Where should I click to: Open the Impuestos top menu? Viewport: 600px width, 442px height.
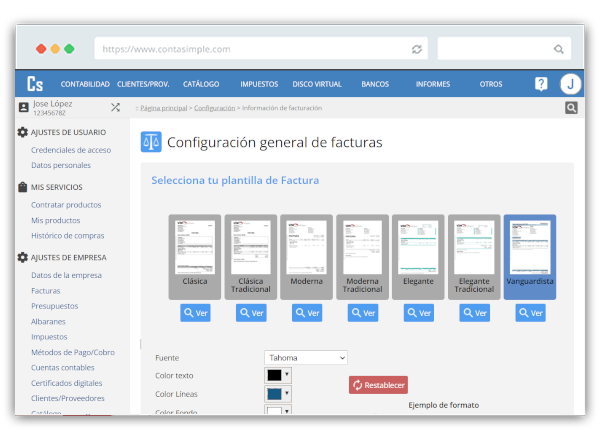[259, 84]
